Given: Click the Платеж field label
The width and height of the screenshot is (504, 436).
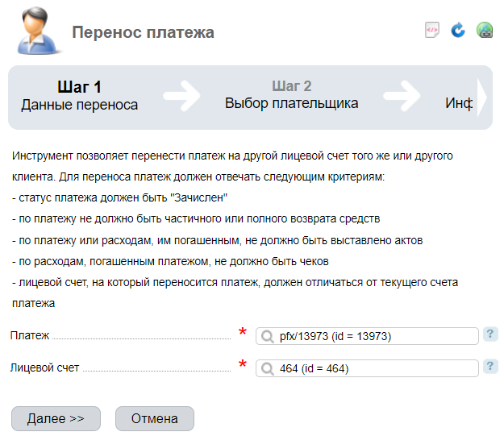Looking at the screenshot, I should point(30,335).
